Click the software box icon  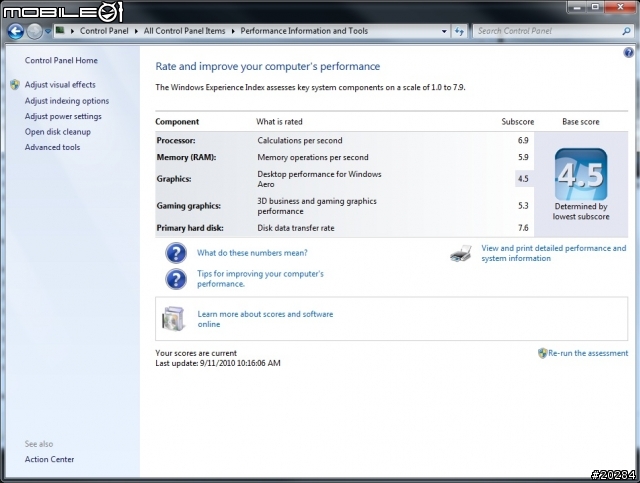click(173, 319)
